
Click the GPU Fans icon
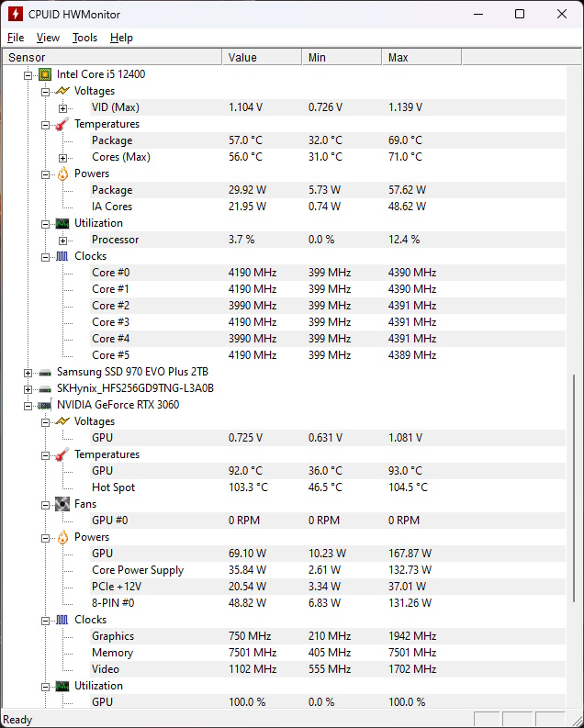[62, 504]
